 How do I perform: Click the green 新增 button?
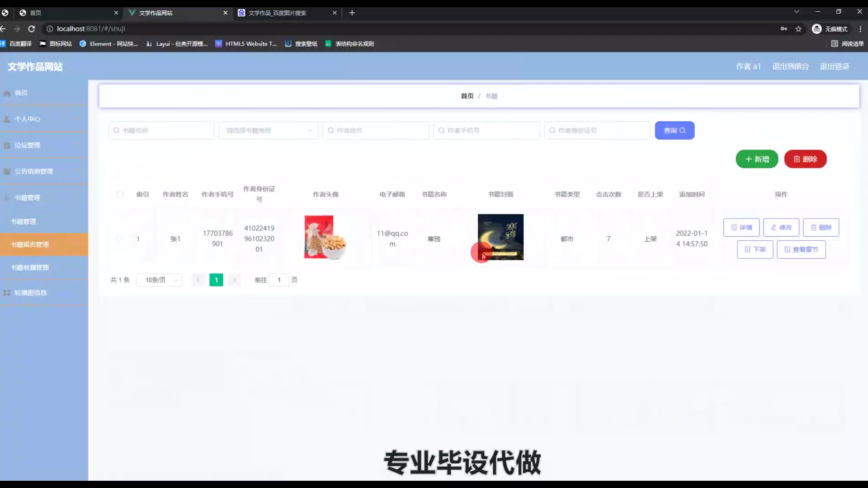click(757, 159)
